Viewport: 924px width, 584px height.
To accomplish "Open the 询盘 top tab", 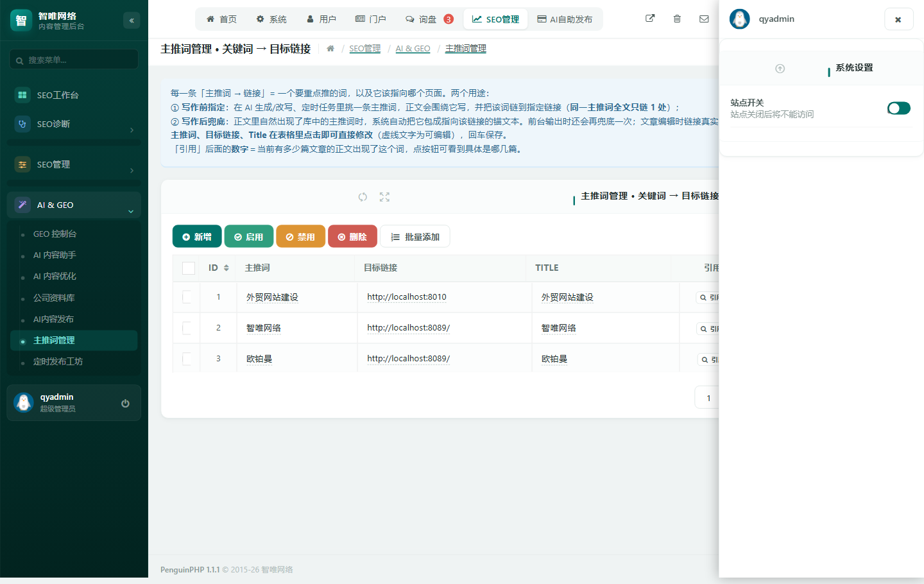I will click(x=429, y=19).
